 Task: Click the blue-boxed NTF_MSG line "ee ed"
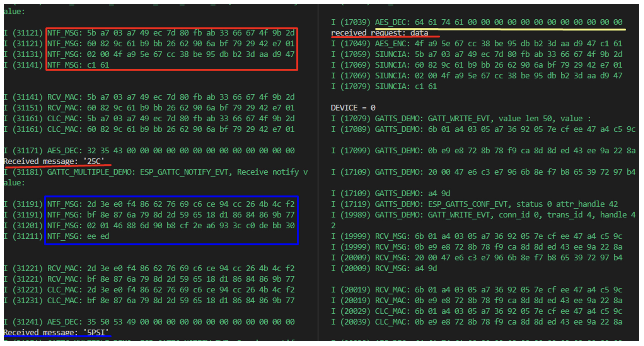[78, 236]
